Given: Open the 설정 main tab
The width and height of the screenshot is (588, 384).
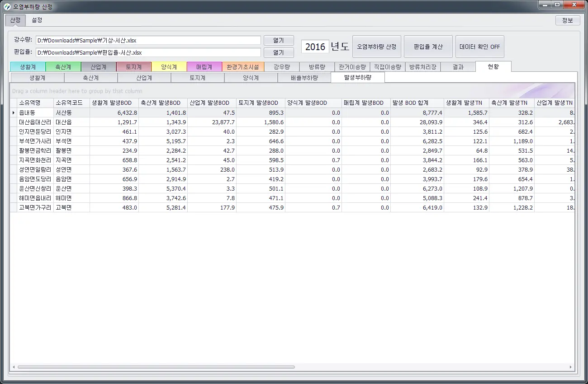Looking at the screenshot, I should [37, 20].
